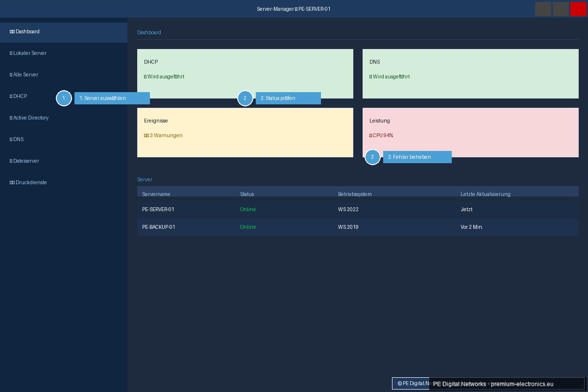Screen dimensions: 588x392
Task: Open Active Directory in the sidebar
Action: pos(64,118)
